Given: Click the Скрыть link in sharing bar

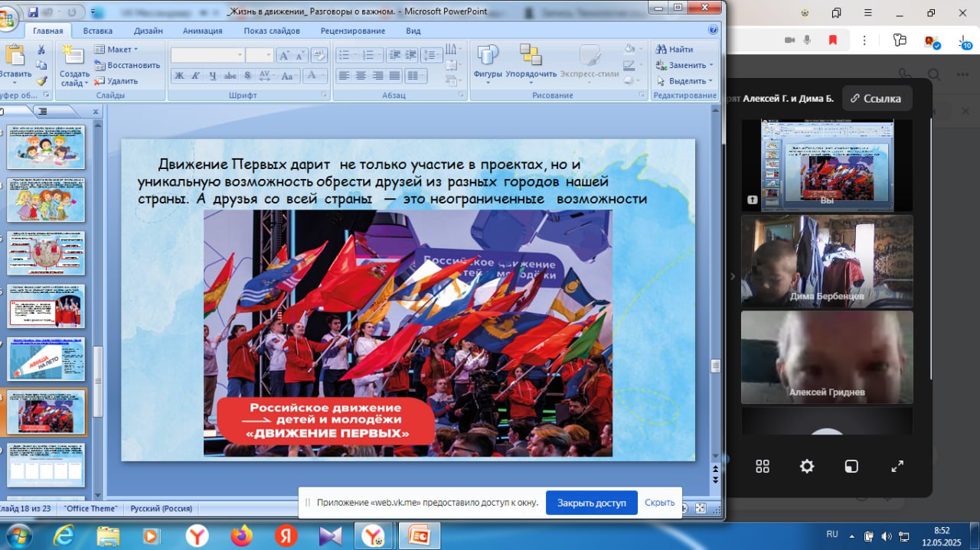Looking at the screenshot, I should click(x=660, y=503).
